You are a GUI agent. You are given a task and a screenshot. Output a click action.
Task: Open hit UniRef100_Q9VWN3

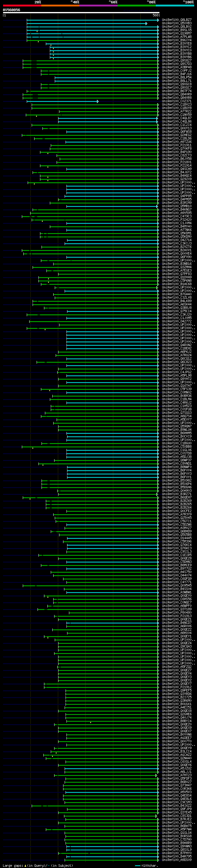click(x=176, y=846)
